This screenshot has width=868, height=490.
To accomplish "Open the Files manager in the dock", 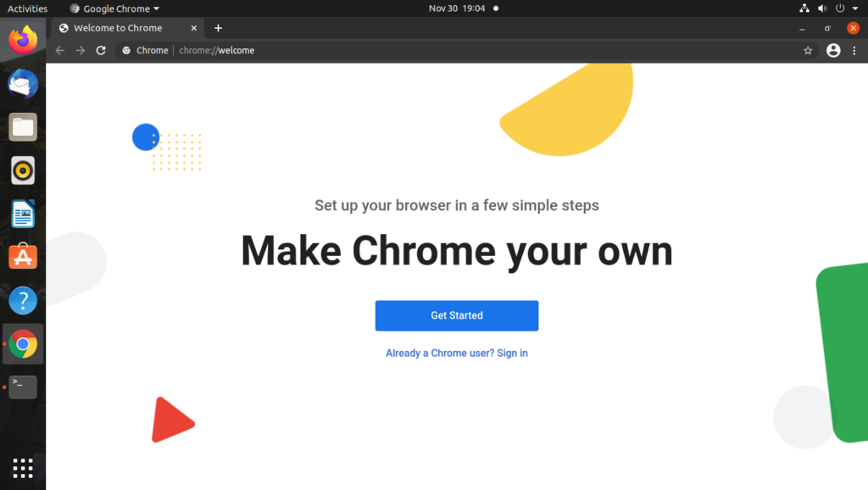I will tap(23, 127).
